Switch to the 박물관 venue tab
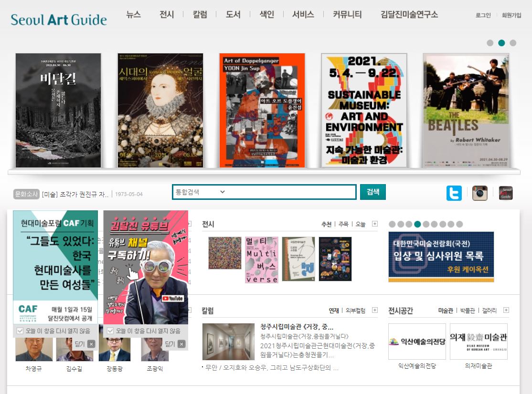532x394 pixels. pyautogui.click(x=468, y=311)
